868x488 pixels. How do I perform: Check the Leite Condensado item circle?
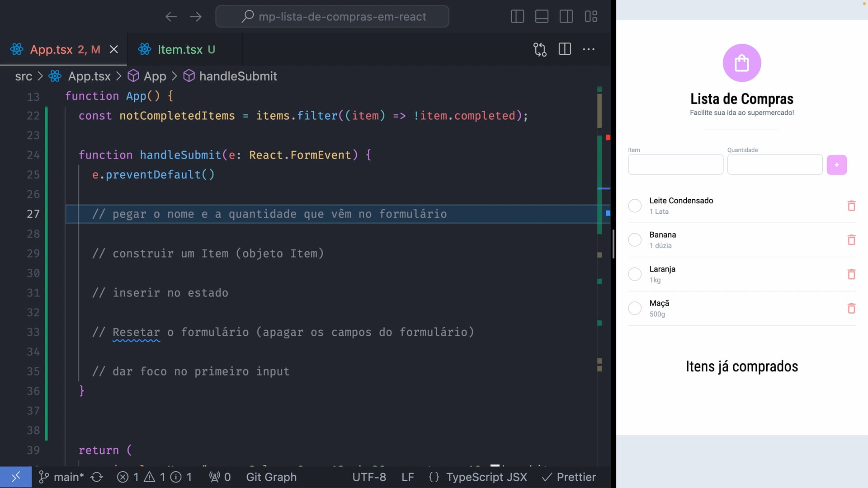pos(635,206)
